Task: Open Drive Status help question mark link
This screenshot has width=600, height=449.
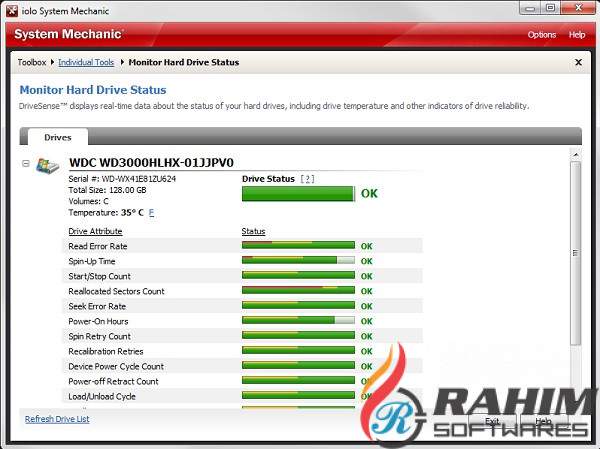Action: click(308, 179)
